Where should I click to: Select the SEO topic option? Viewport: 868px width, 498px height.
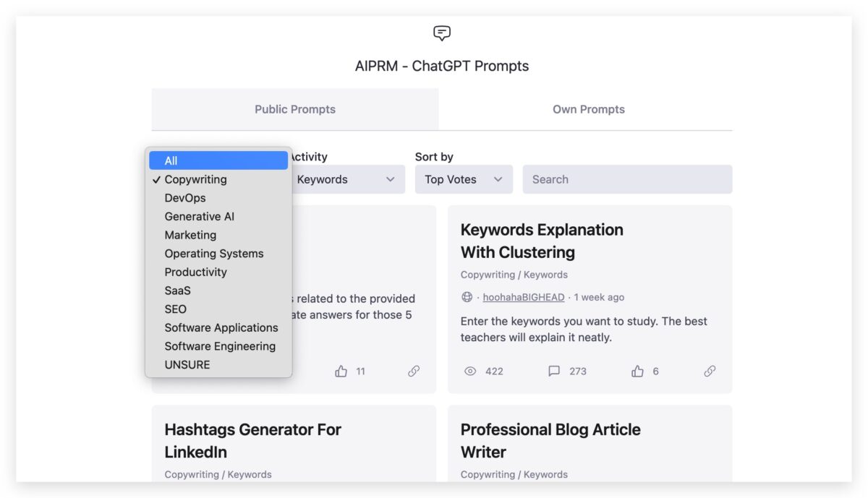[218, 309]
